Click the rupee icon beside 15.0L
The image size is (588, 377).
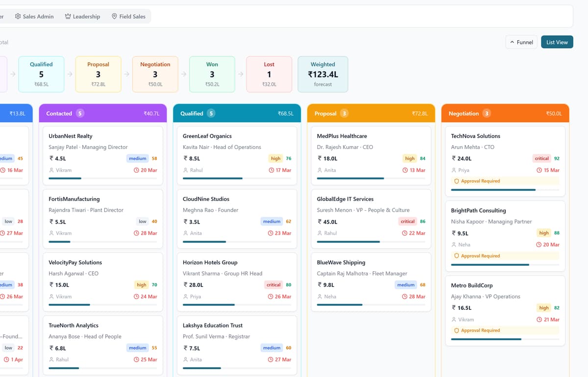[x=51, y=285]
